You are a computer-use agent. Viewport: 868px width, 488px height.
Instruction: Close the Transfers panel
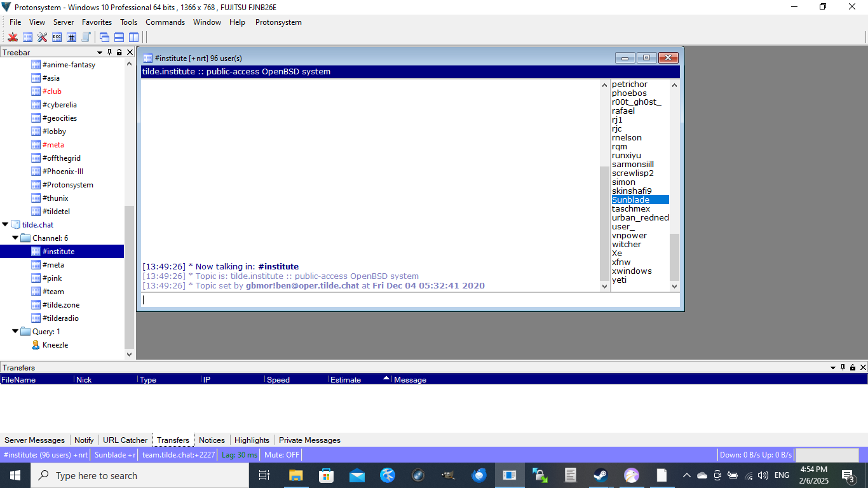pyautogui.click(x=863, y=367)
